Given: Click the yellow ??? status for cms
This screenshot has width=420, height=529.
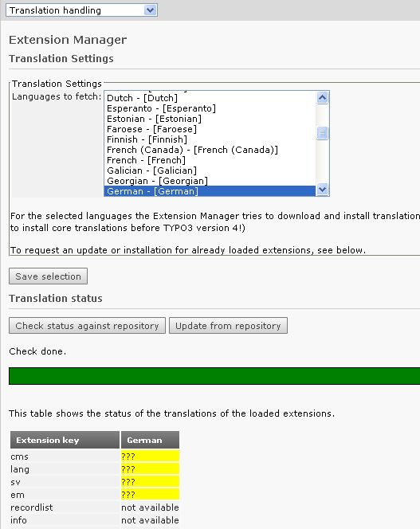Looking at the screenshot, I should click(150, 457).
